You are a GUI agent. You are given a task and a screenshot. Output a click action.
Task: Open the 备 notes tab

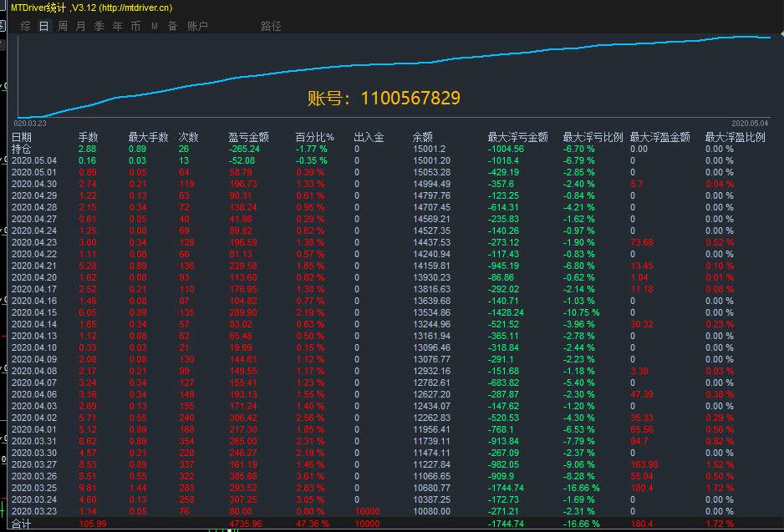(x=172, y=26)
